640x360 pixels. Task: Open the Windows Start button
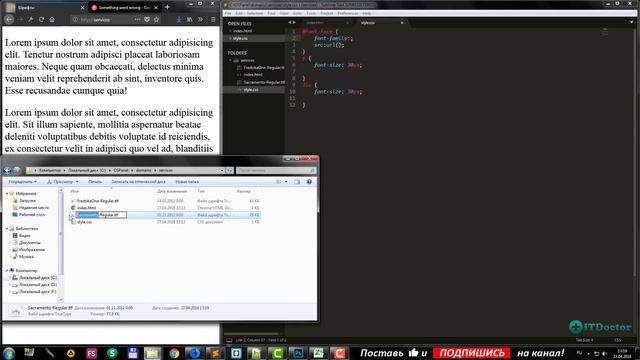(9, 353)
